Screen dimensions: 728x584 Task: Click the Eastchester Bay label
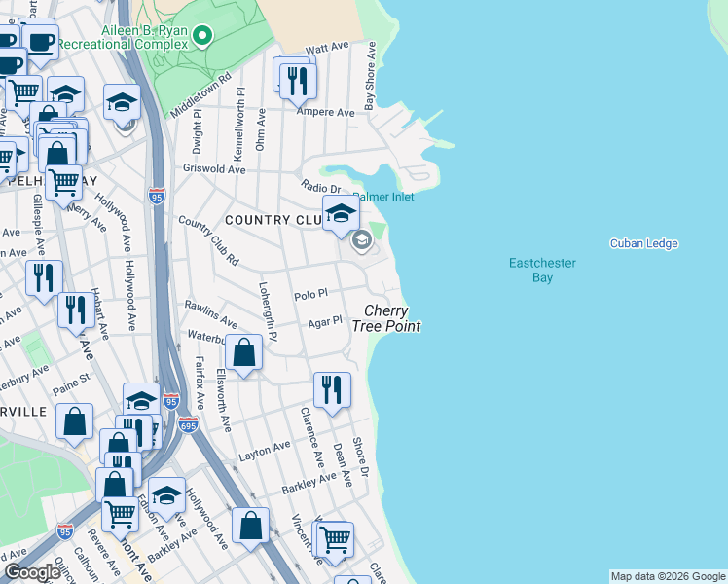(x=542, y=271)
